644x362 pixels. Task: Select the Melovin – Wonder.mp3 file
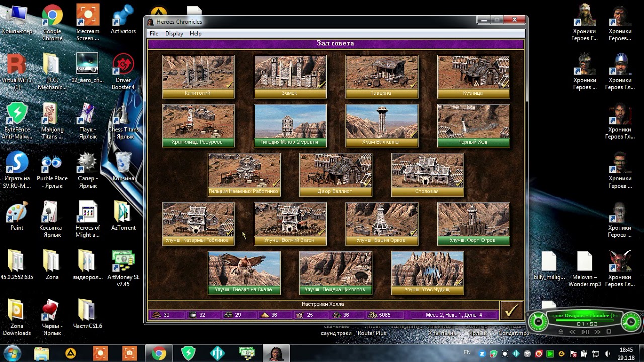click(585, 269)
